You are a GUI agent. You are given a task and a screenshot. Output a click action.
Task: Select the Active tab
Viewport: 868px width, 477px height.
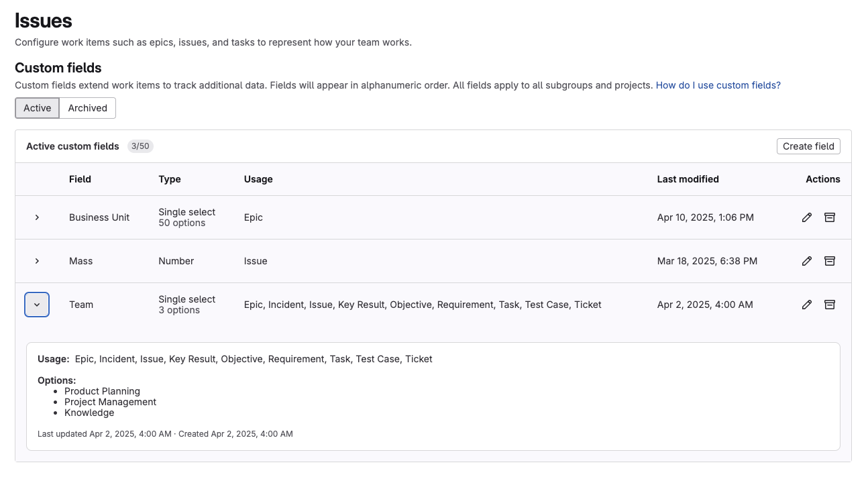[38, 108]
